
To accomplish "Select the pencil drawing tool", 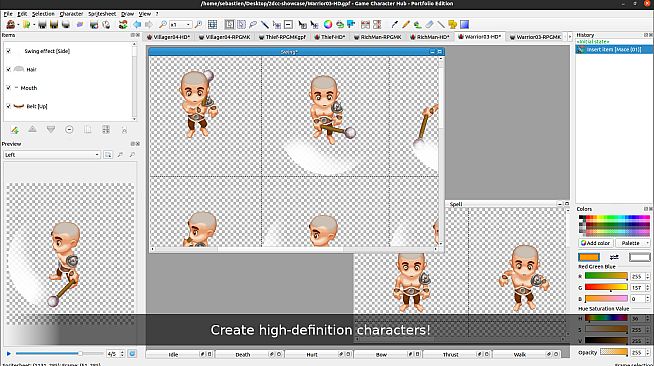I will 406,25.
